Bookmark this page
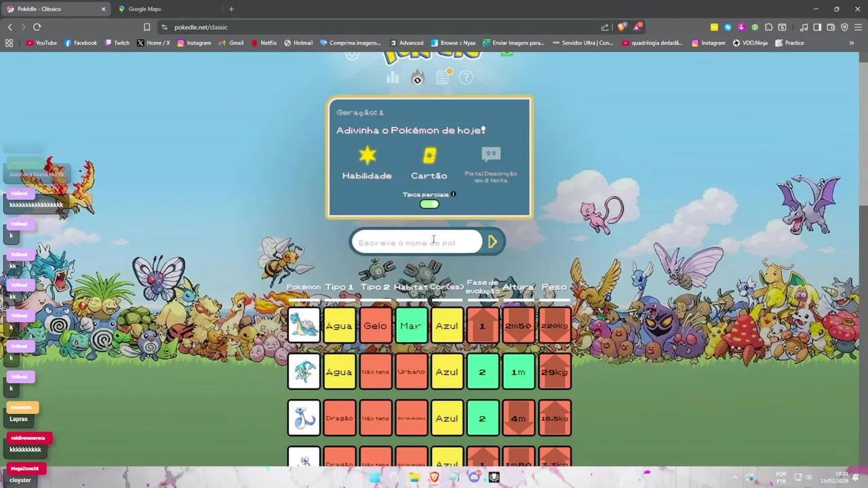Screen dimensions: 868x488 click(146, 27)
